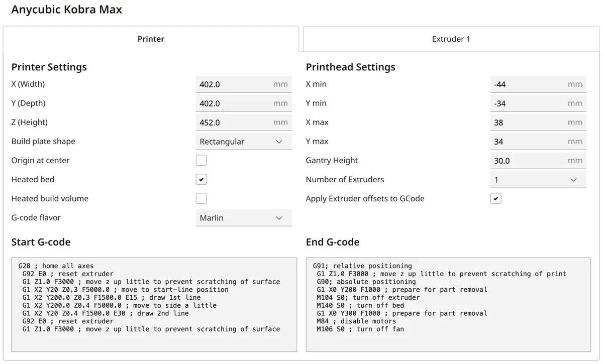This screenshot has height=364, width=603.
Task: Uncheck the Heated bed checkbox
Action: (202, 180)
